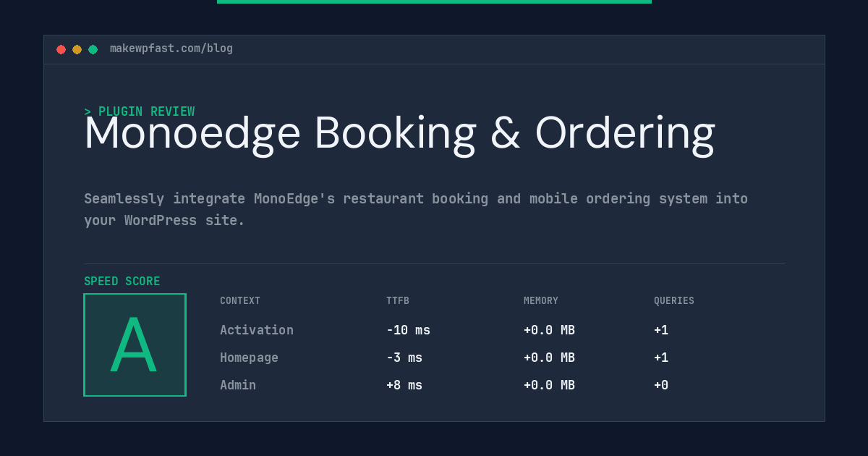Click the yellow window dot
Screen dimensions: 868x456
(77, 49)
